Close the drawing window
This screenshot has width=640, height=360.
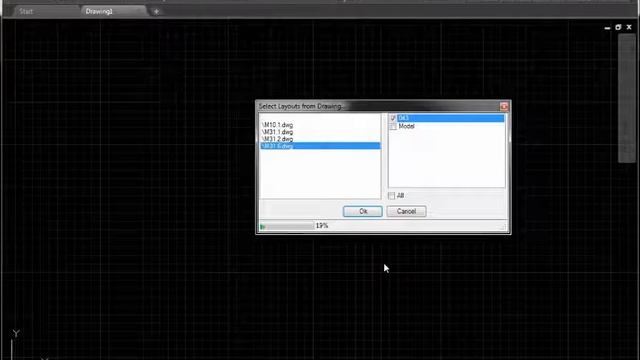click(x=629, y=27)
